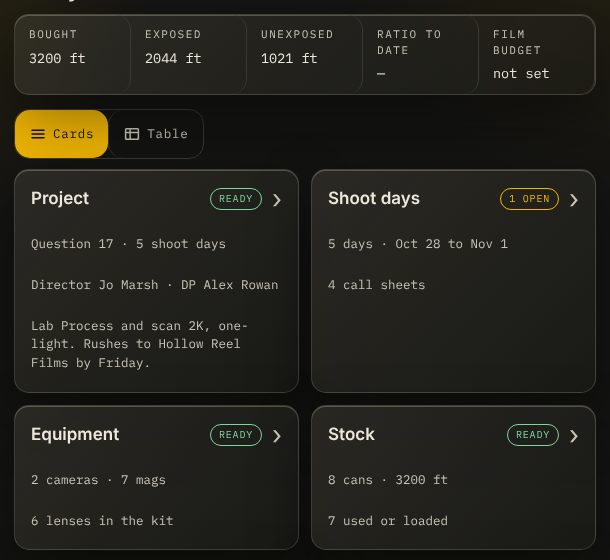The image size is (610, 560).
Task: Click '8 cans · 3200 ft' text
Action: click(388, 480)
